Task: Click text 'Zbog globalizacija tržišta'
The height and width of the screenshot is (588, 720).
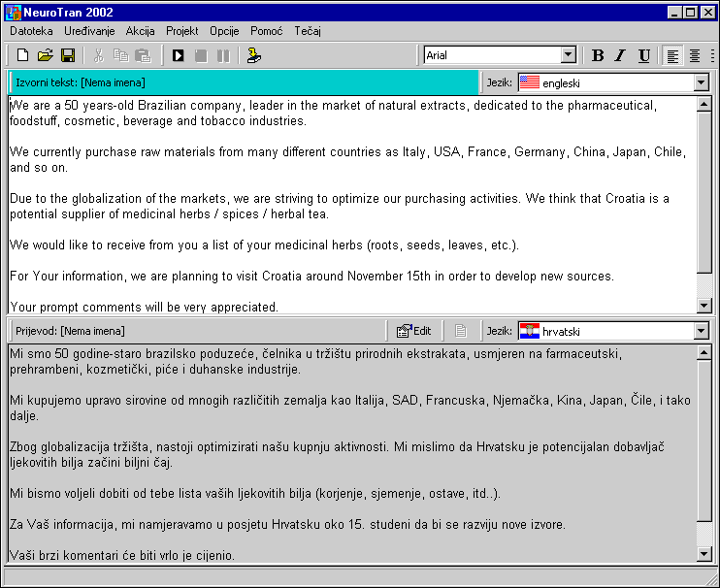Action: tap(80, 446)
